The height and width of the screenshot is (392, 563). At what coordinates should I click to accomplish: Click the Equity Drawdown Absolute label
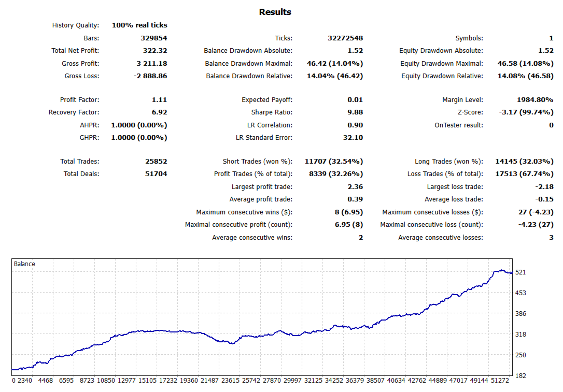(441, 51)
